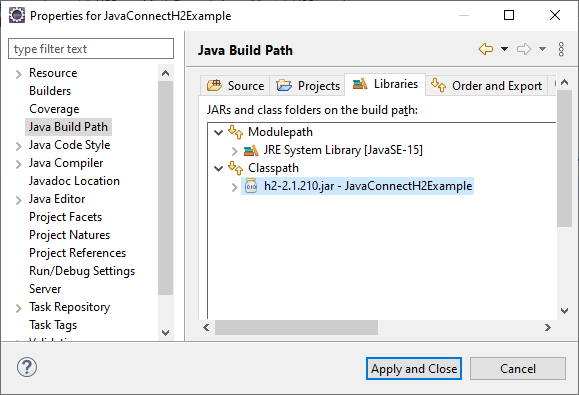This screenshot has height=395, width=579.
Task: Select the Libraries tab
Action: [x=385, y=84]
